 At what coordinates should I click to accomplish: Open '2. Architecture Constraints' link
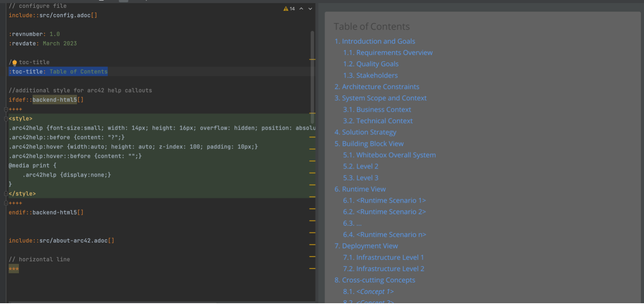coord(376,87)
